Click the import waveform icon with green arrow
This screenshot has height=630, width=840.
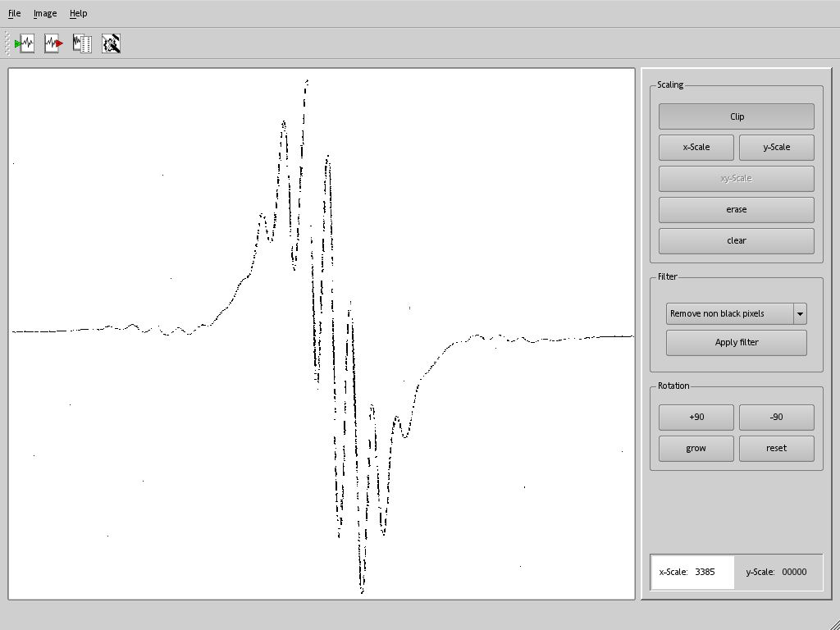pos(25,43)
